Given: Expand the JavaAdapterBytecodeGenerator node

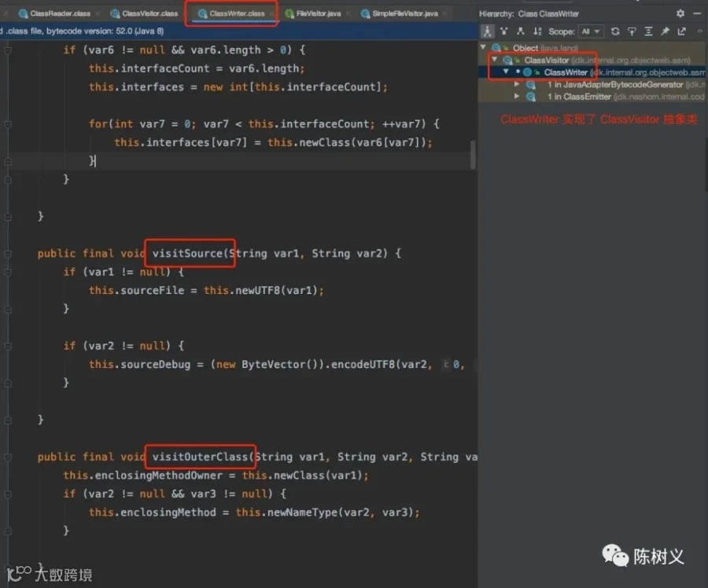Looking at the screenshot, I should pos(517,84).
